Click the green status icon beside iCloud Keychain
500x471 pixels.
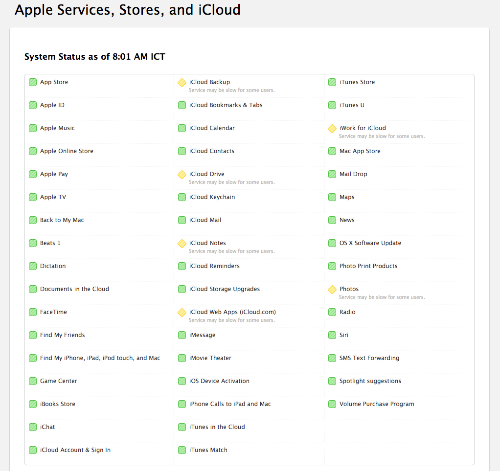point(182,197)
